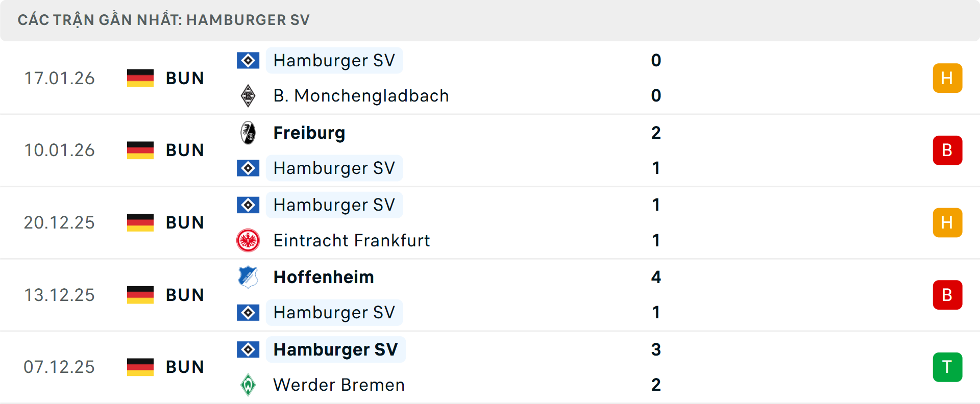Open the B. Monchengladbach team link
The image size is (980, 404).
361,96
